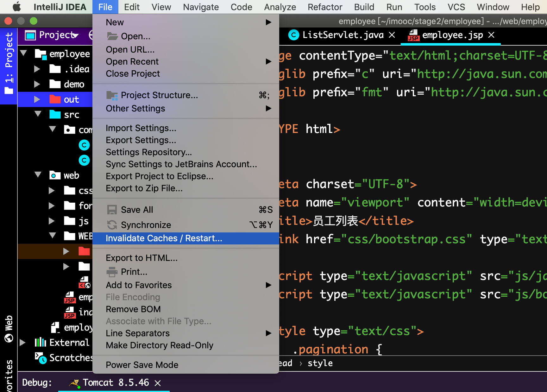Expand External Libraries node
Screen dimensions: 547x392
click(x=22, y=342)
